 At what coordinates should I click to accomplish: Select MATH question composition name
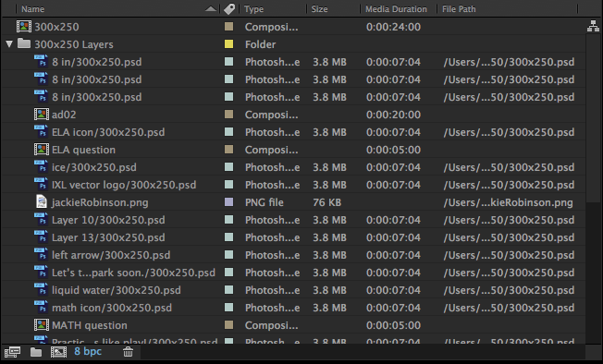click(90, 325)
